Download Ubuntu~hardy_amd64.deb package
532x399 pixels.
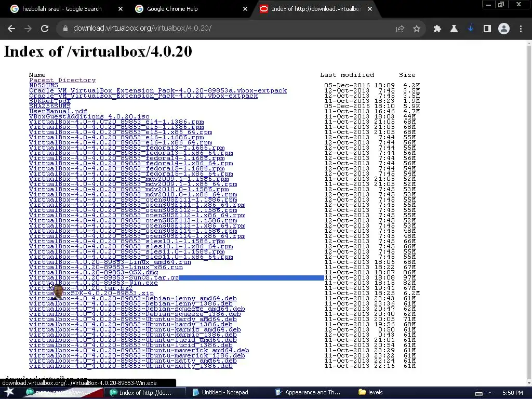click(x=133, y=320)
